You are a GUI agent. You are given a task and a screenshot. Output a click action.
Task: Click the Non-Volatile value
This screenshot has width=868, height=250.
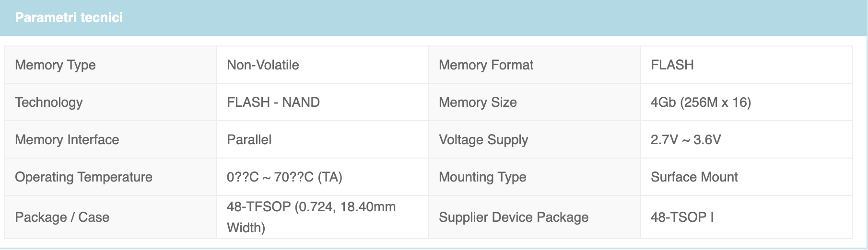263,65
